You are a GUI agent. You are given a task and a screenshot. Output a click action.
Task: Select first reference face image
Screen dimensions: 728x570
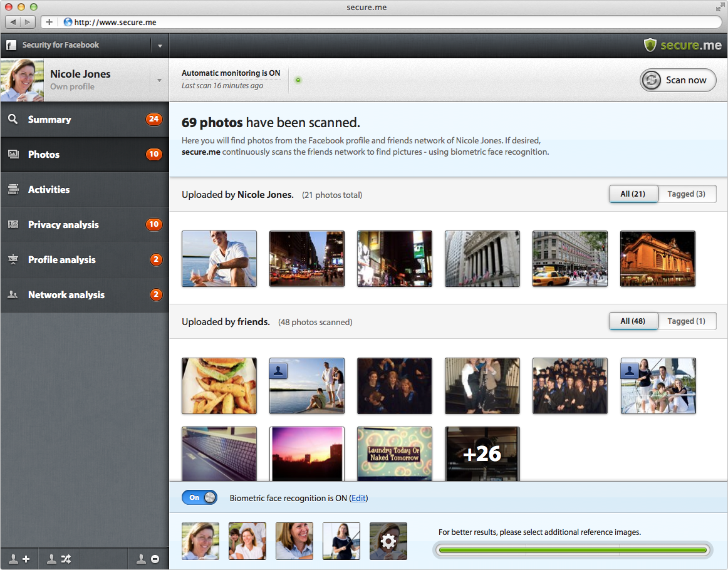200,541
